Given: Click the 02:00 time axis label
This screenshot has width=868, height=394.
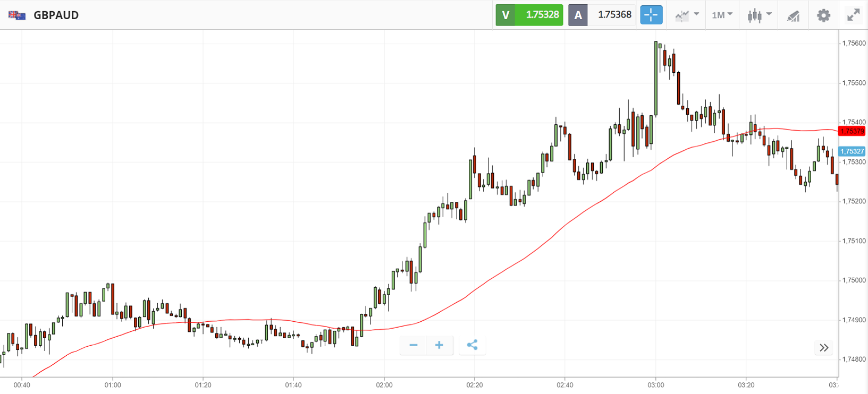Looking at the screenshot, I should [x=384, y=385].
